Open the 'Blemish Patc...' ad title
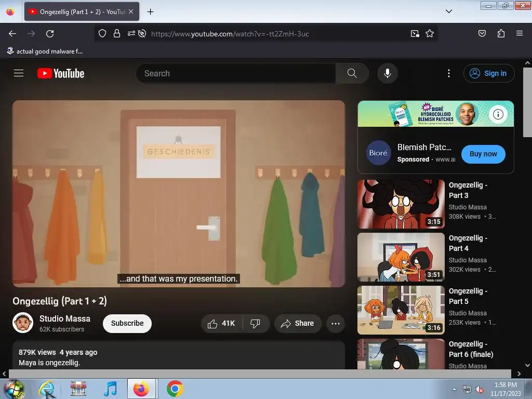The height and width of the screenshot is (399, 532). [424, 147]
